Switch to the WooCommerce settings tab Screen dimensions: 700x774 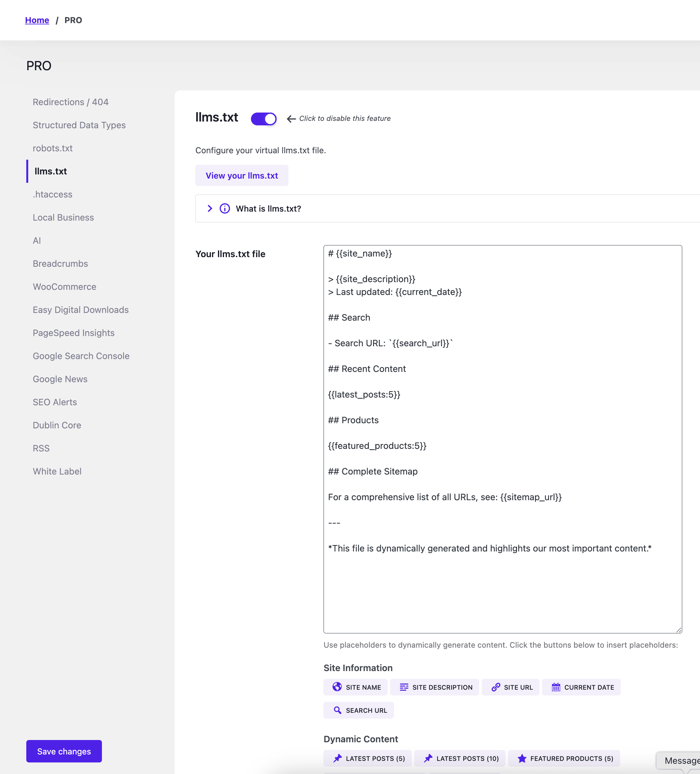coord(64,287)
